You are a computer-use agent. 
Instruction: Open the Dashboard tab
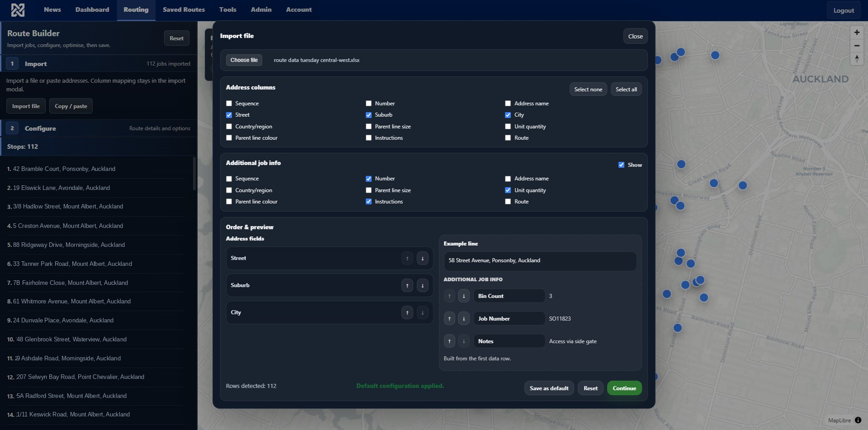[92, 9]
